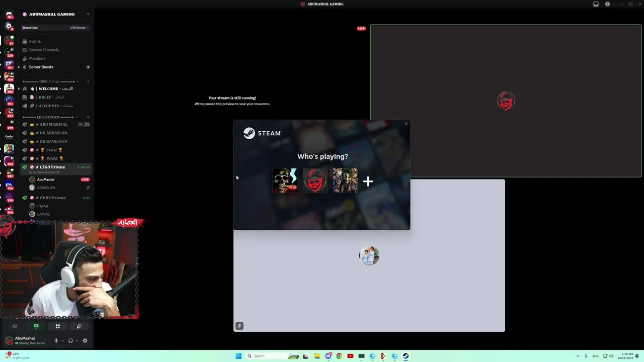Switch the ENG input language
Image resolution: width=644 pixels, height=362 pixels.
coord(596,356)
